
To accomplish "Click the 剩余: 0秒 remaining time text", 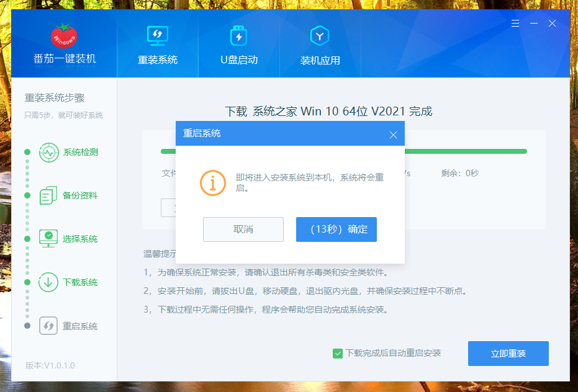I will pyautogui.click(x=459, y=173).
